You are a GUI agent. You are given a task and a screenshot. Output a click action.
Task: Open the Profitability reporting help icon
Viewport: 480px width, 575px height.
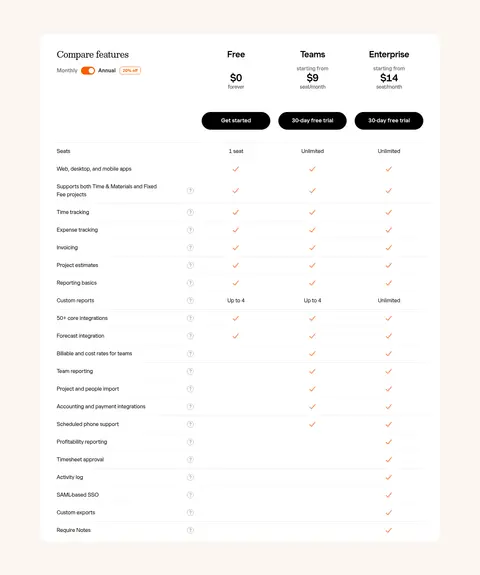coord(190,442)
